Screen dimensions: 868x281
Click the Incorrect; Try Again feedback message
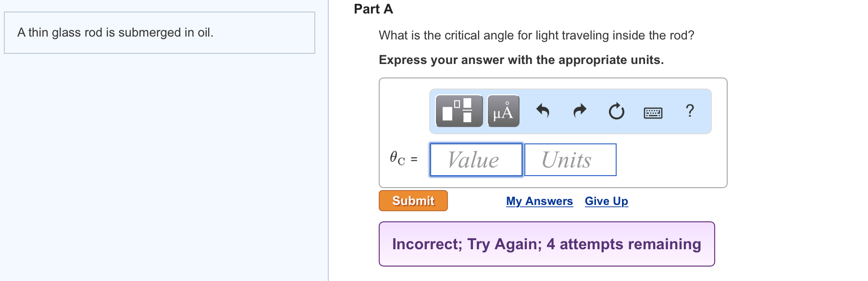(x=546, y=244)
